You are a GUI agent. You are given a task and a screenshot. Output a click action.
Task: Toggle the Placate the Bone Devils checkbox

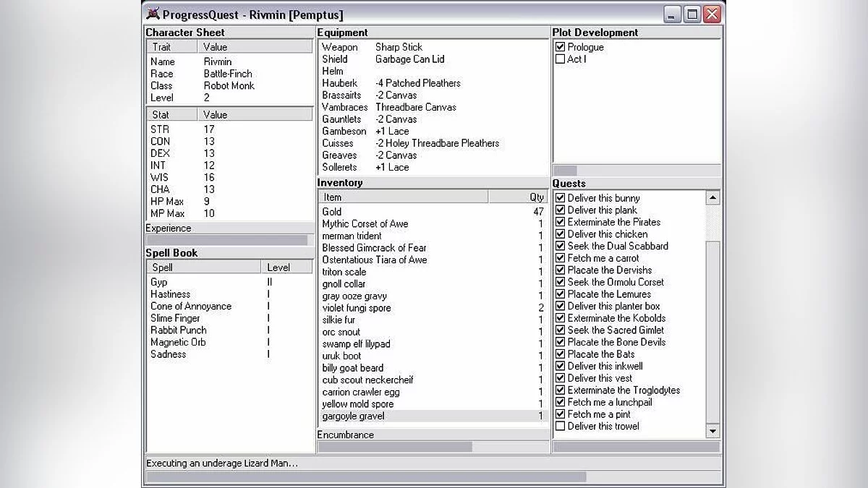(560, 342)
